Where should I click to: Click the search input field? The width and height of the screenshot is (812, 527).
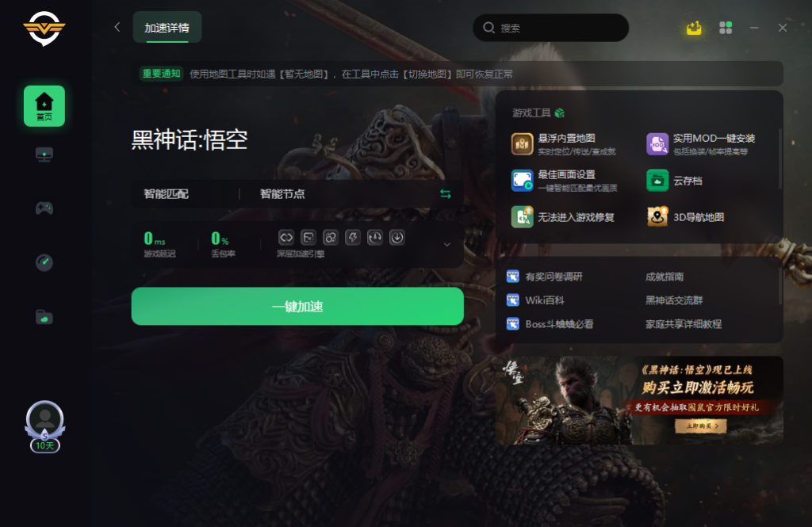550,28
